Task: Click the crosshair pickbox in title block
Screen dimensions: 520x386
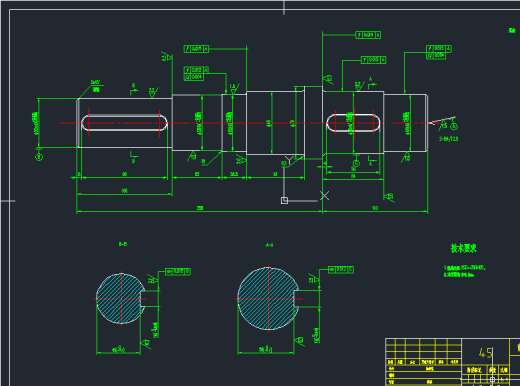Action: click(492, 379)
